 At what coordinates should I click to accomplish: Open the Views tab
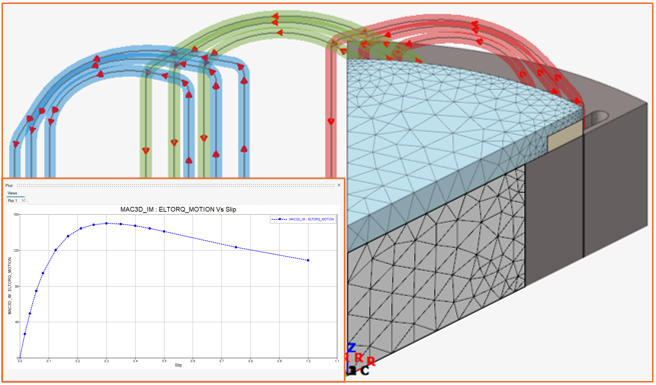coord(12,193)
